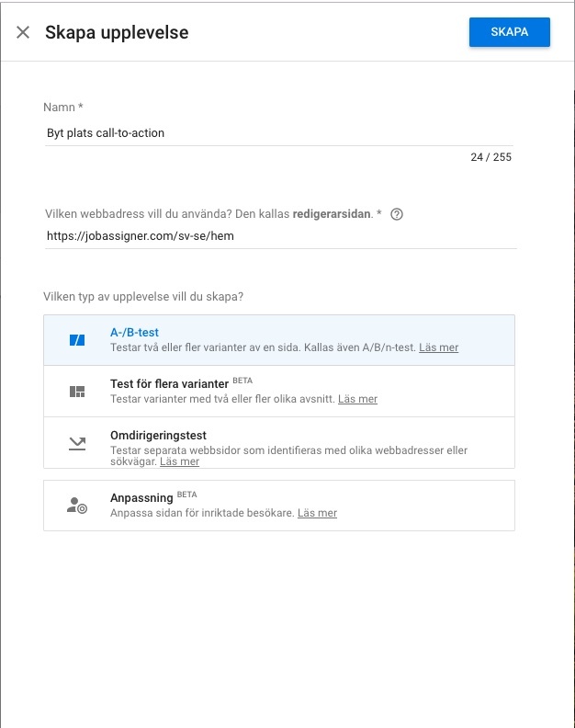Click the blue A-/B-test icon
575x728 pixels.
coord(77,340)
